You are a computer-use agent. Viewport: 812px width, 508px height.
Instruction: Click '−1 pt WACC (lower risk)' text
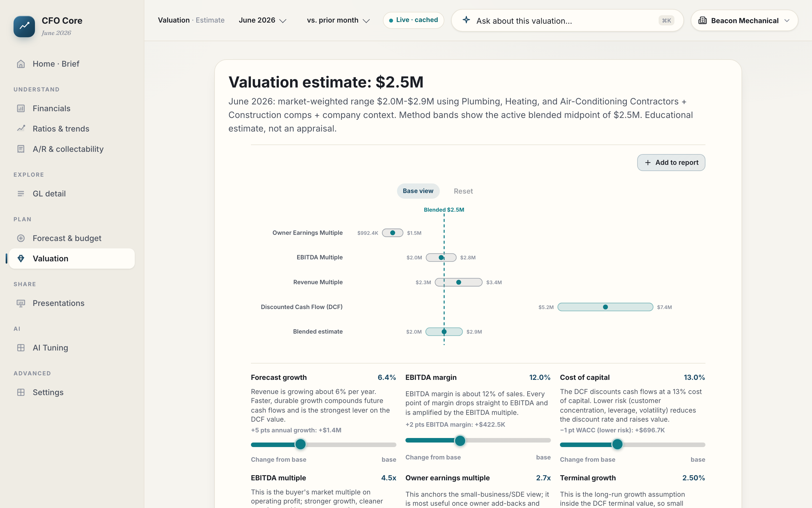597,430
